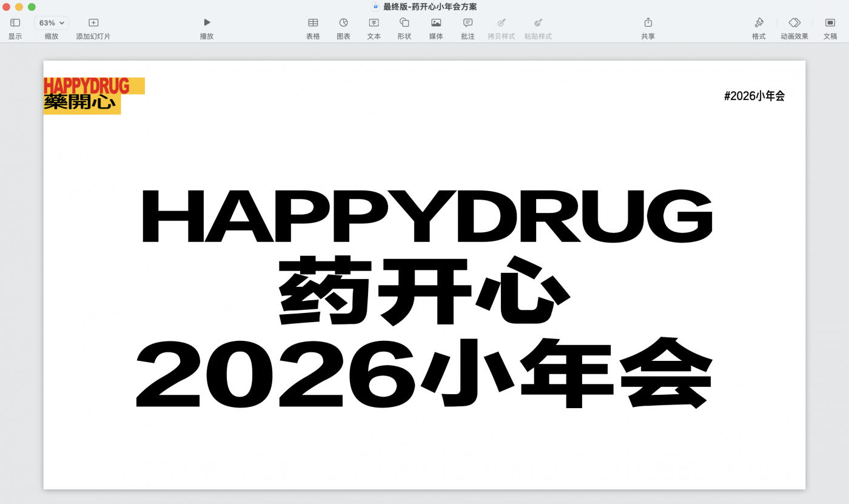Viewport: 849px width, 504px height.
Task: Open the Display (显示) sidebar options
Action: (x=15, y=23)
